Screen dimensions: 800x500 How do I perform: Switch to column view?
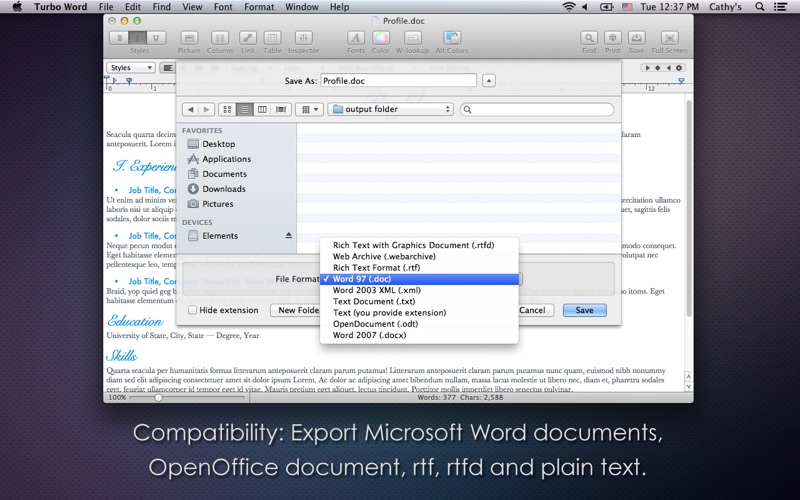[262, 109]
